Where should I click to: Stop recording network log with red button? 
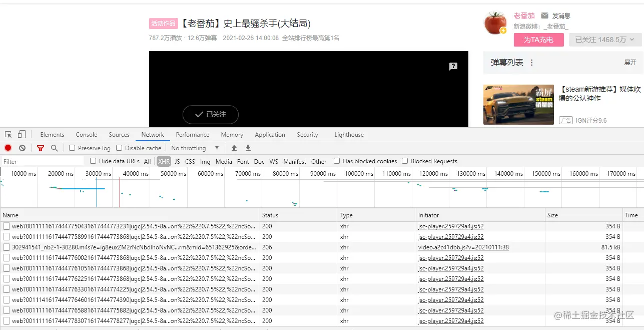(8, 148)
